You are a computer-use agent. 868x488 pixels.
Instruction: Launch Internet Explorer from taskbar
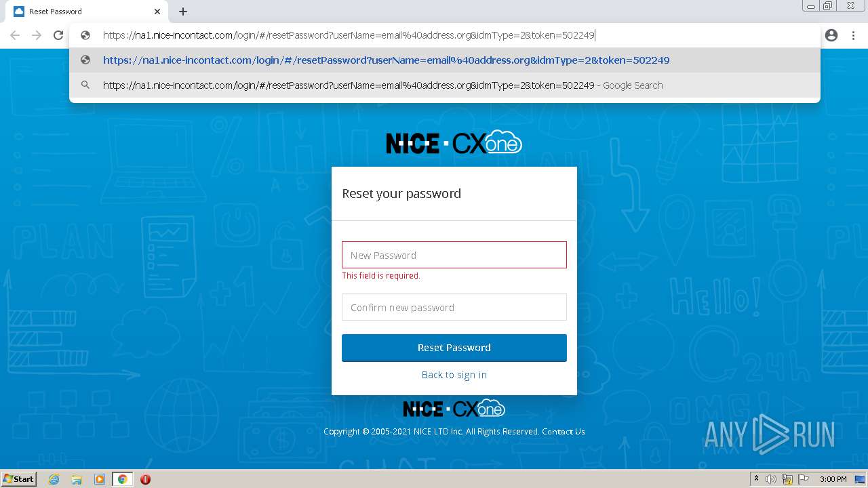point(54,479)
